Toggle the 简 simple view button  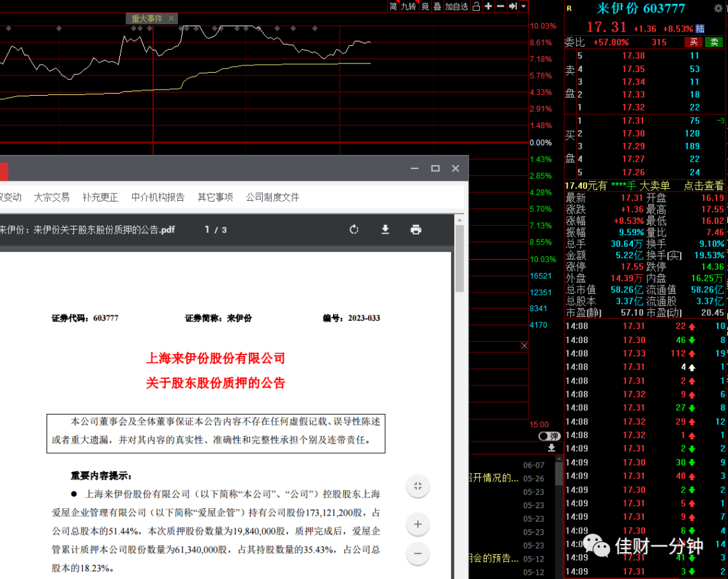point(393,7)
